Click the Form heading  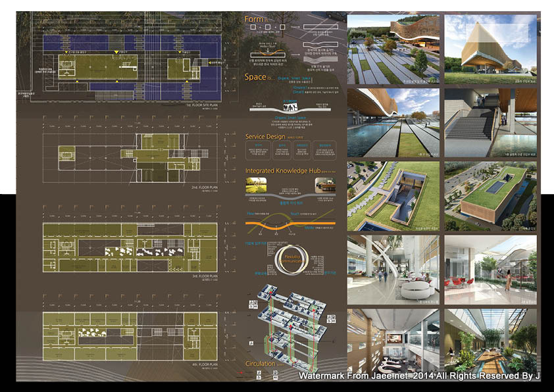coord(254,19)
